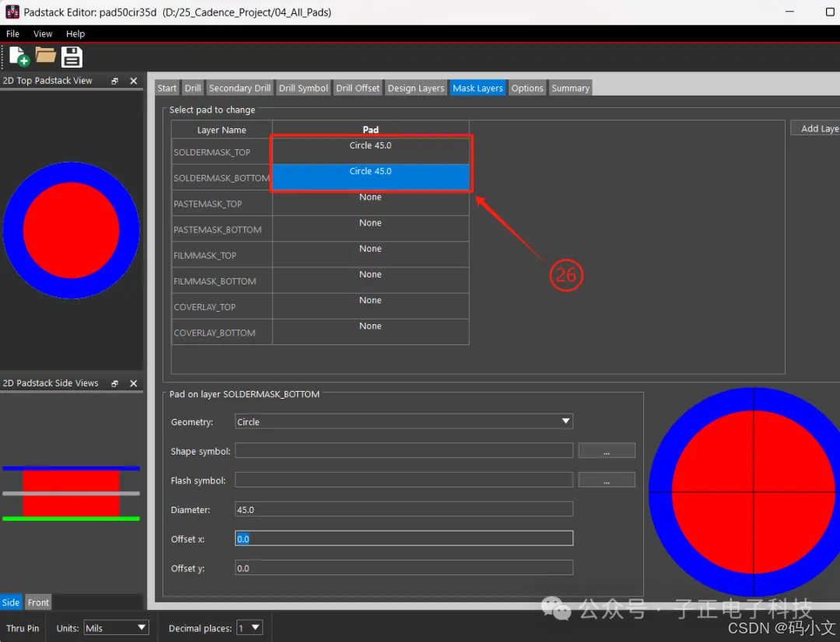The width and height of the screenshot is (840, 642).
Task: Select the PASTEMASK_TOP pad cell
Action: click(x=371, y=202)
